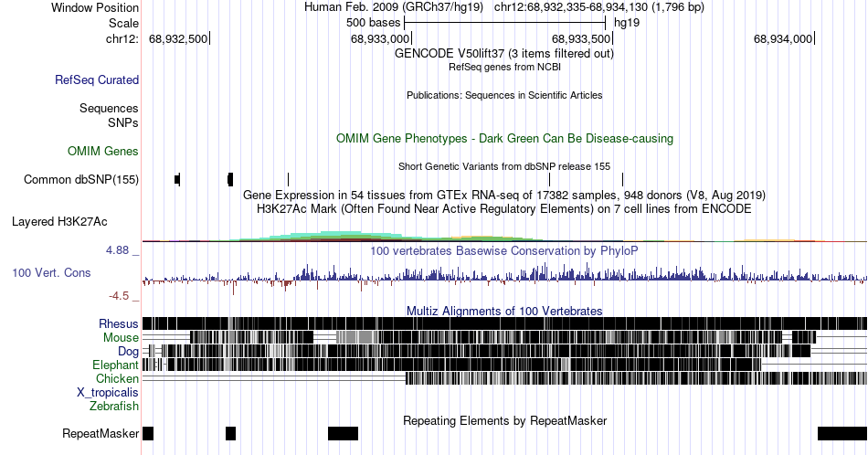
Task: Click the 4.88 PhyloP upper value
Action: click(117, 250)
